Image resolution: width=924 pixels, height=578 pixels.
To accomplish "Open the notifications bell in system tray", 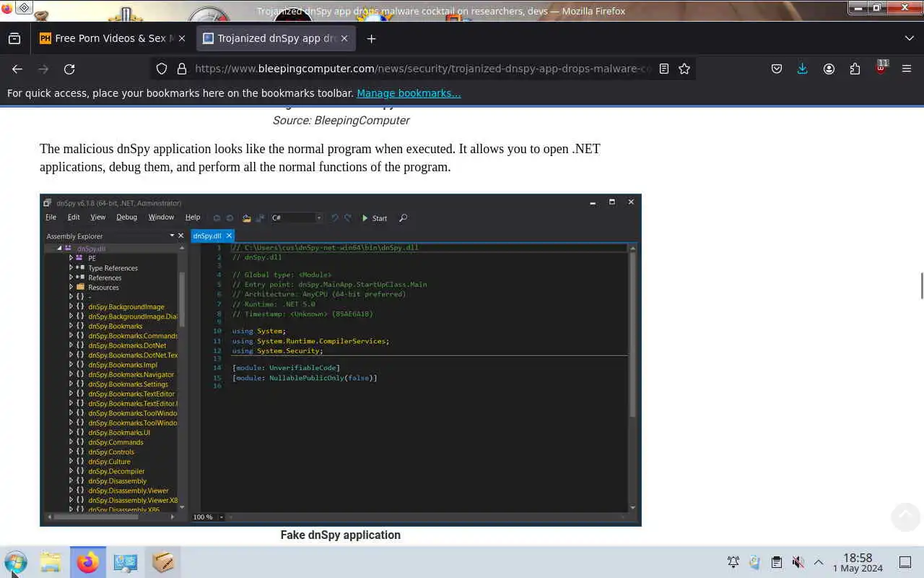I will coord(733,562).
